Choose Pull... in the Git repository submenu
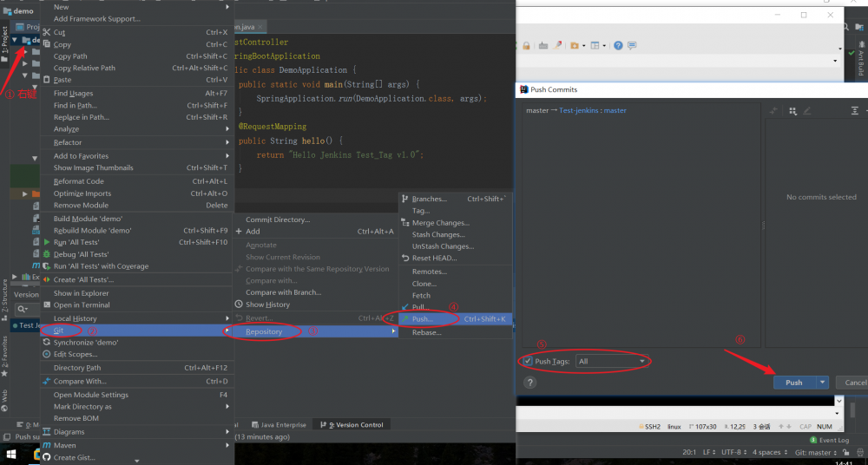The width and height of the screenshot is (868, 465). tap(455, 307)
